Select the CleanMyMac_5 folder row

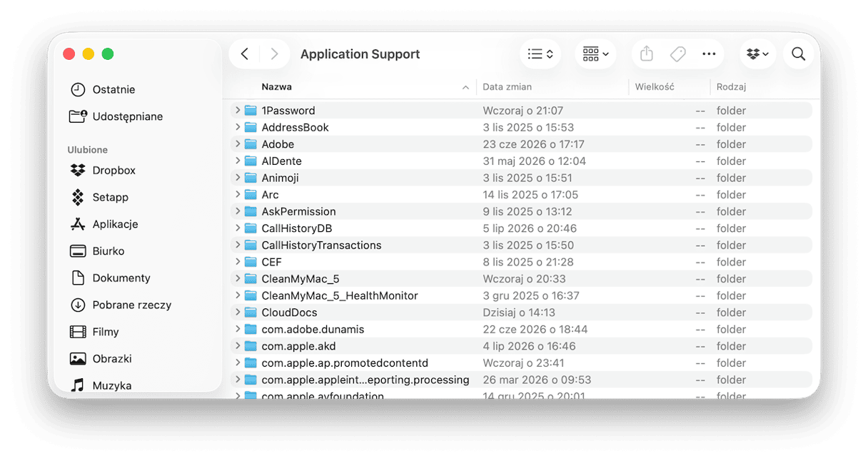pyautogui.click(x=521, y=279)
